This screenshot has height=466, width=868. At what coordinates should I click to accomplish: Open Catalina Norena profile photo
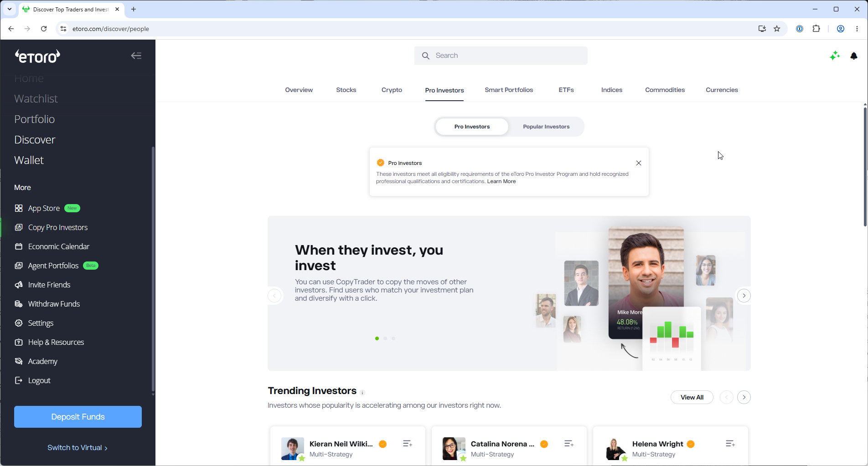pyautogui.click(x=454, y=449)
